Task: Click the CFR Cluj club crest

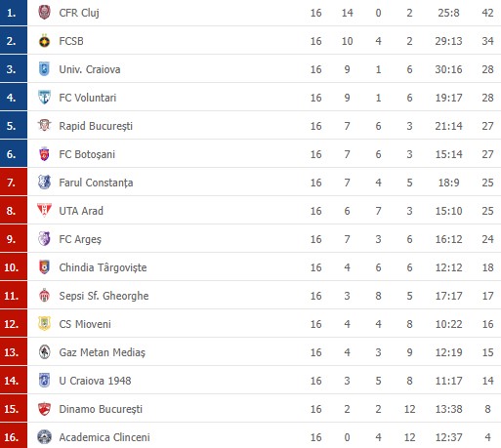Action: [44, 13]
